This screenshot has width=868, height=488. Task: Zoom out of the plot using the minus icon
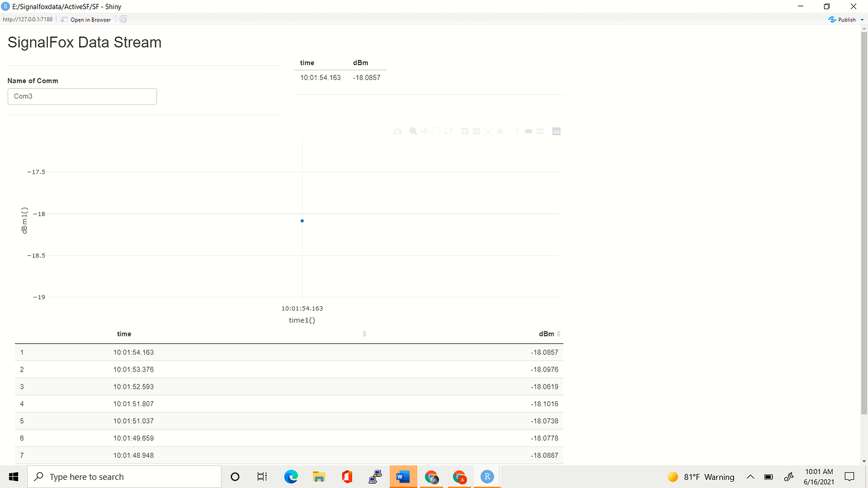(476, 131)
